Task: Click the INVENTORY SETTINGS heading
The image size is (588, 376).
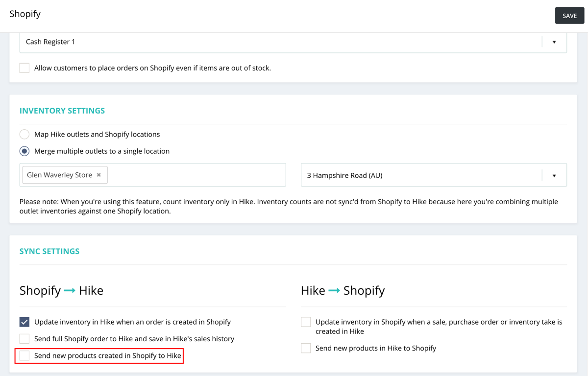Action: [x=62, y=111]
